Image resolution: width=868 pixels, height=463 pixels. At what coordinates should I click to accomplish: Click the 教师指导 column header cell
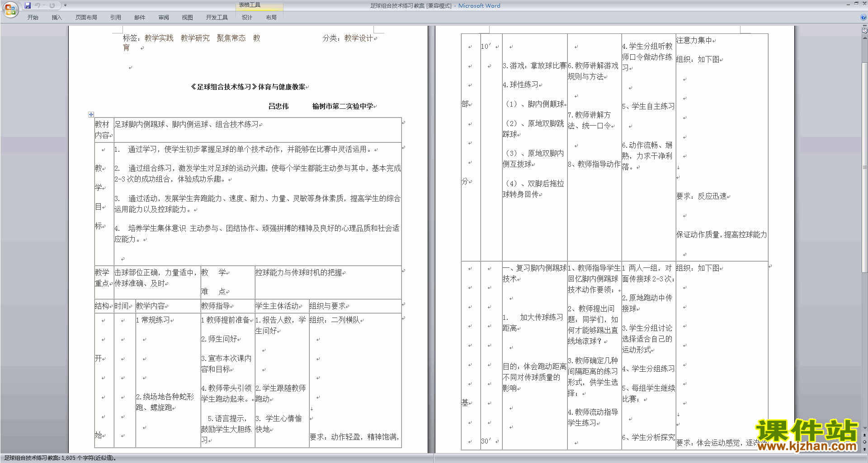tap(227, 306)
